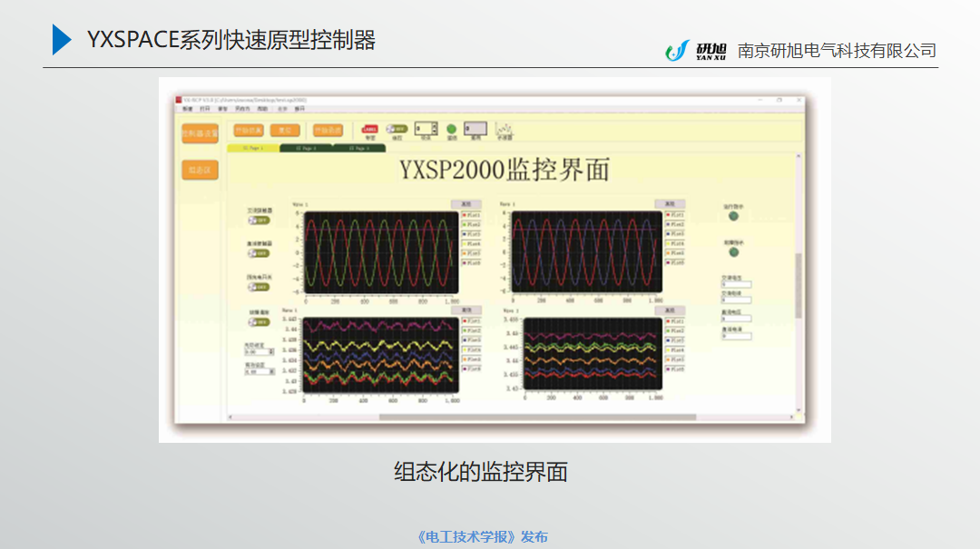This screenshot has width=980, height=549.
Task: Click the blue triangle beside the YXSPACE heading
Action: point(62,39)
